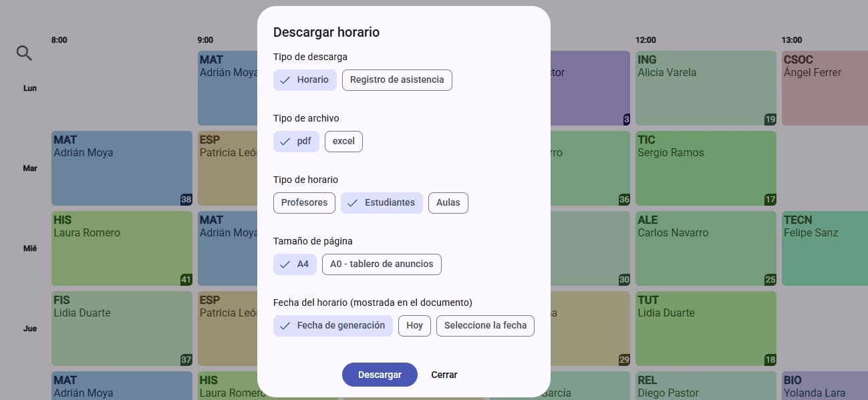868x400 pixels.
Task: Select A4 page size chip
Action: pos(295,264)
